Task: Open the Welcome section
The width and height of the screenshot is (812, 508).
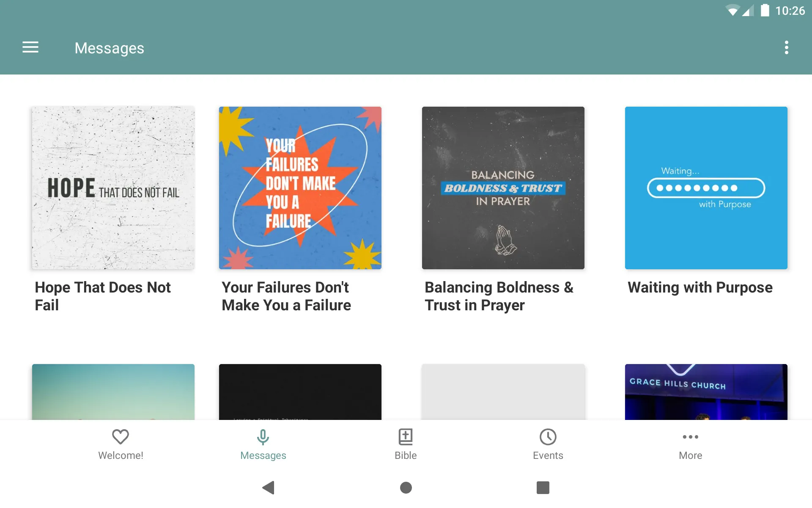Action: pyautogui.click(x=121, y=444)
